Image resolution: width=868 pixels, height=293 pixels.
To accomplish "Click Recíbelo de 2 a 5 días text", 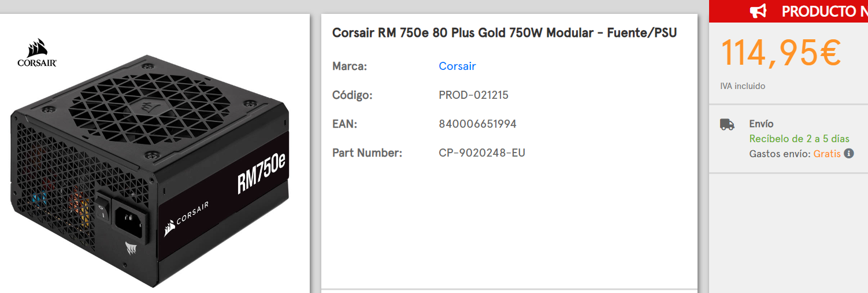I will tap(799, 139).
